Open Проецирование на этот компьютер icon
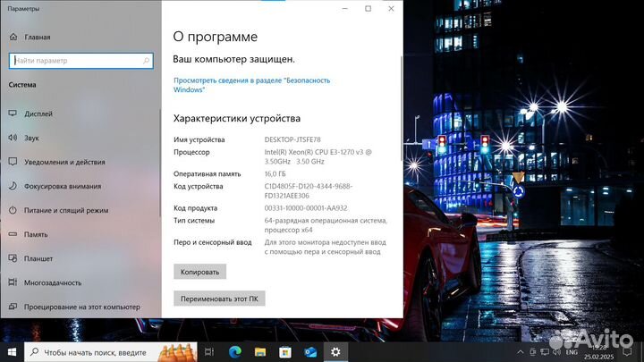Screen dimensions: 644x362 (x=13, y=307)
